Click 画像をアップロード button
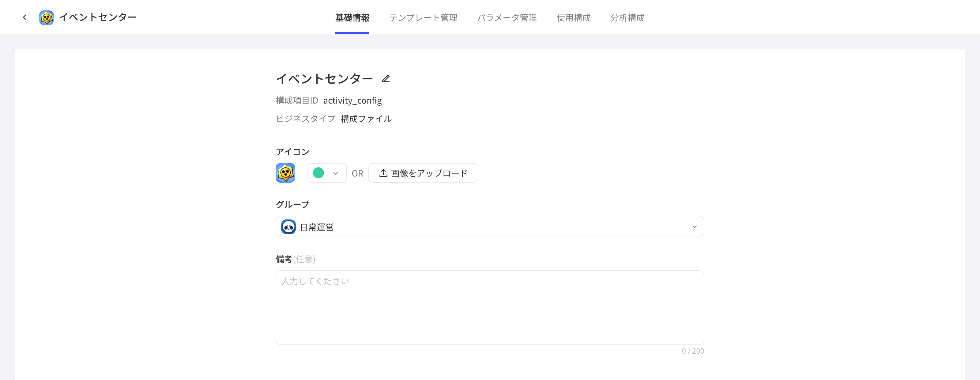 click(423, 173)
